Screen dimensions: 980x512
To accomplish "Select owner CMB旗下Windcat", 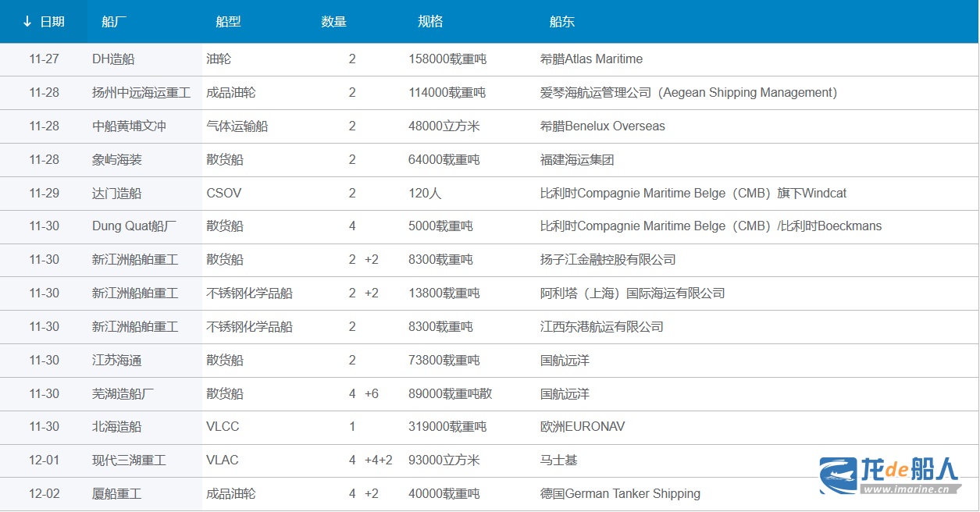I will coord(693,194).
